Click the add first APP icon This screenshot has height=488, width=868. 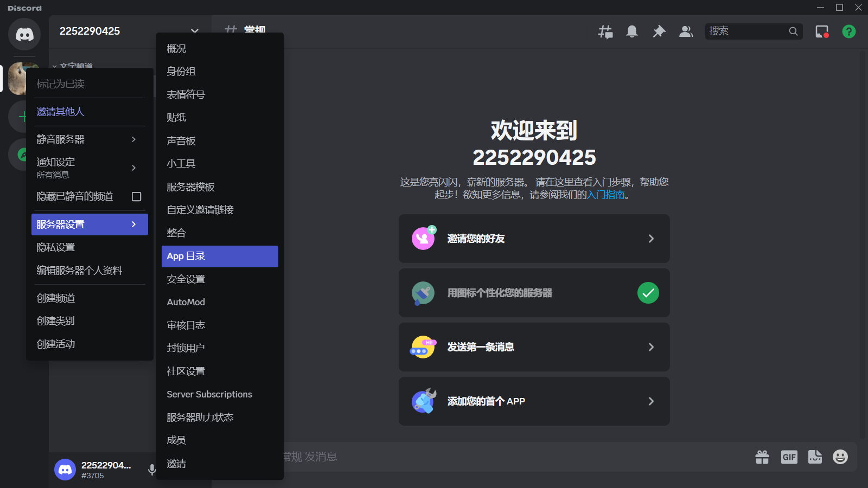(x=424, y=401)
